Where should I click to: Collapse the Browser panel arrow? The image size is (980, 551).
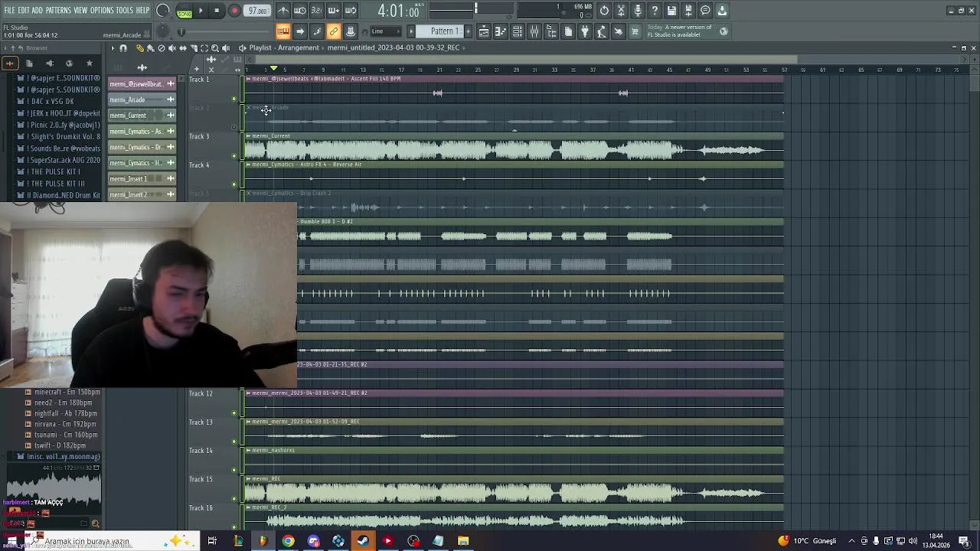6,48
